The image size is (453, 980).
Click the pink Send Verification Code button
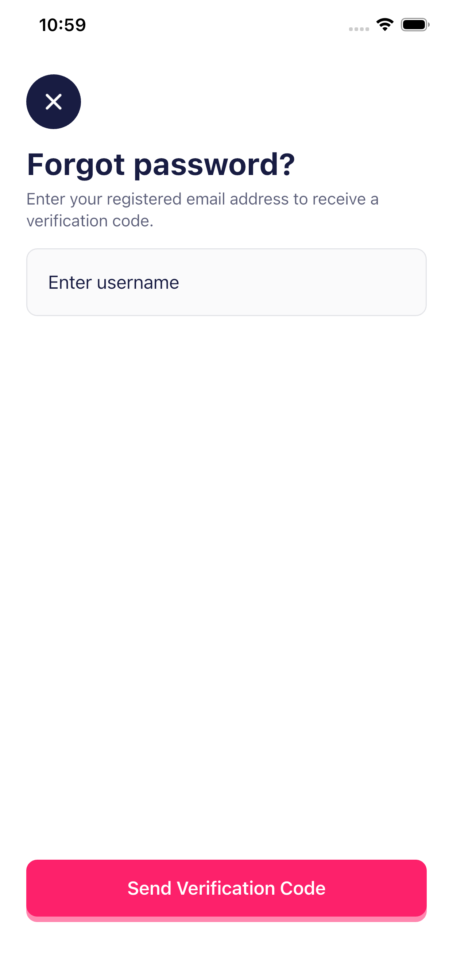(x=226, y=888)
